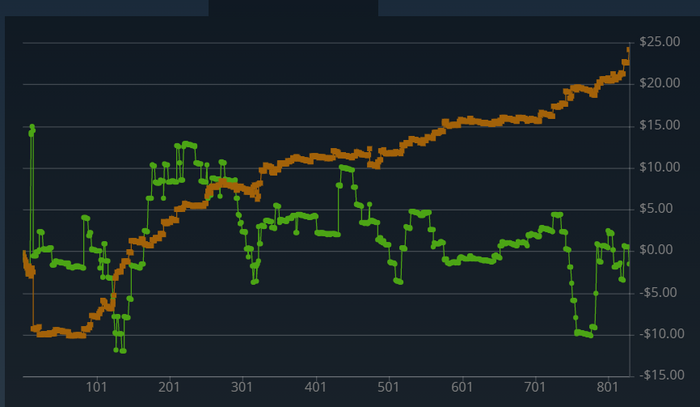
Task: Click the 101 x-axis label
Action: tap(96, 387)
